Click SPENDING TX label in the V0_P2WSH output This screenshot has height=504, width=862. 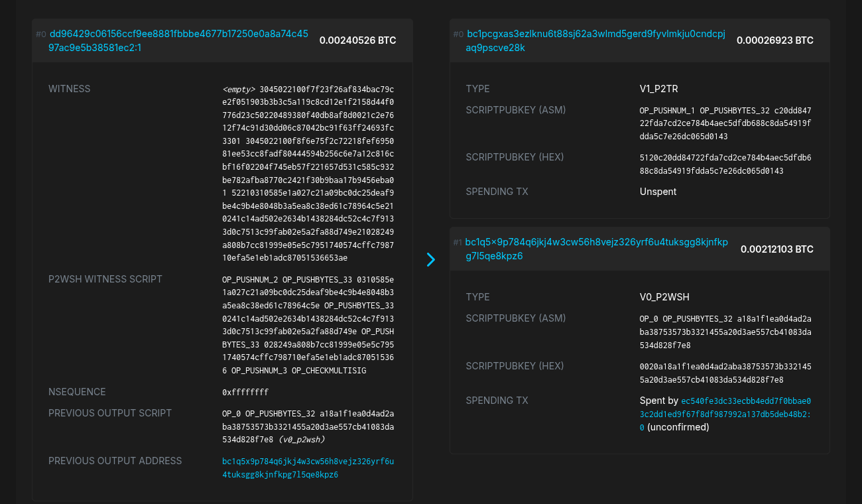coord(499,401)
